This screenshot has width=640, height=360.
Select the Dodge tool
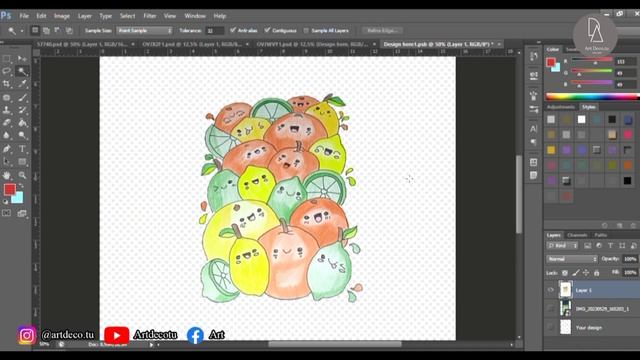22,135
